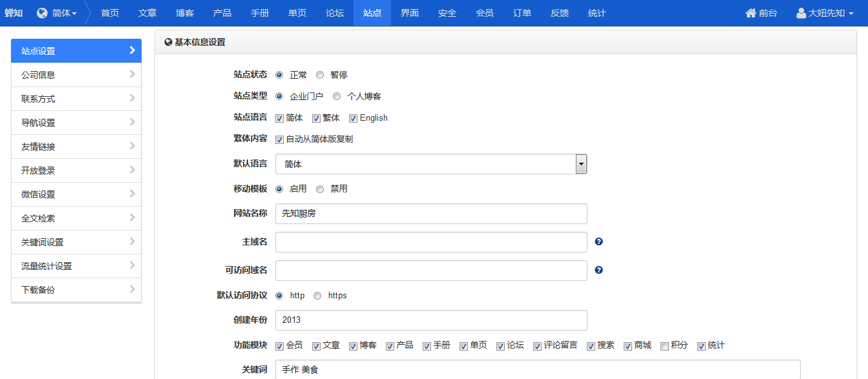The width and height of the screenshot is (868, 379).
Task: Click chevron arrow on 站点设置 sidebar item
Action: (x=132, y=50)
